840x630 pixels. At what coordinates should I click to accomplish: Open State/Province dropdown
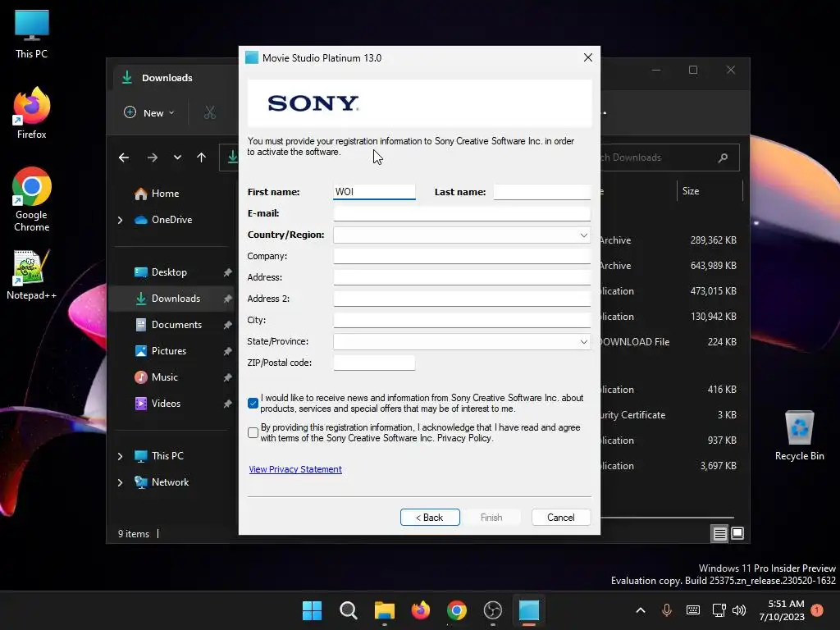coord(462,342)
